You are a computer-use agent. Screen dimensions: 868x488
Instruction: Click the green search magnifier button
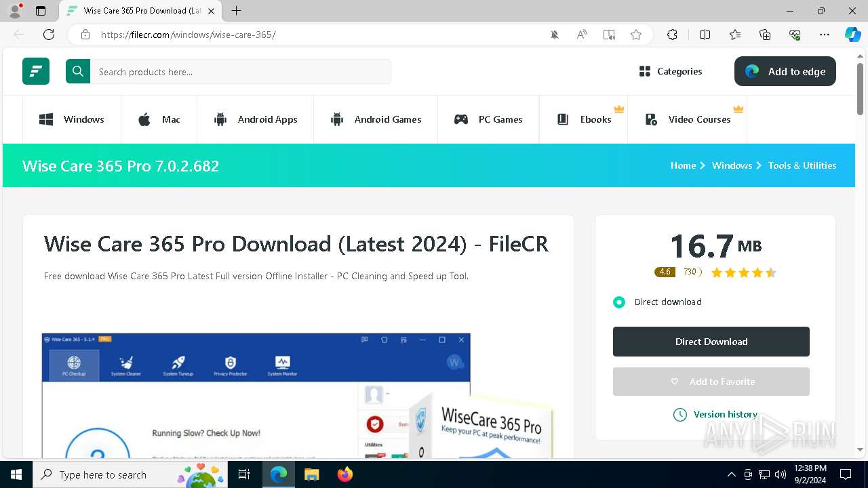coord(78,71)
